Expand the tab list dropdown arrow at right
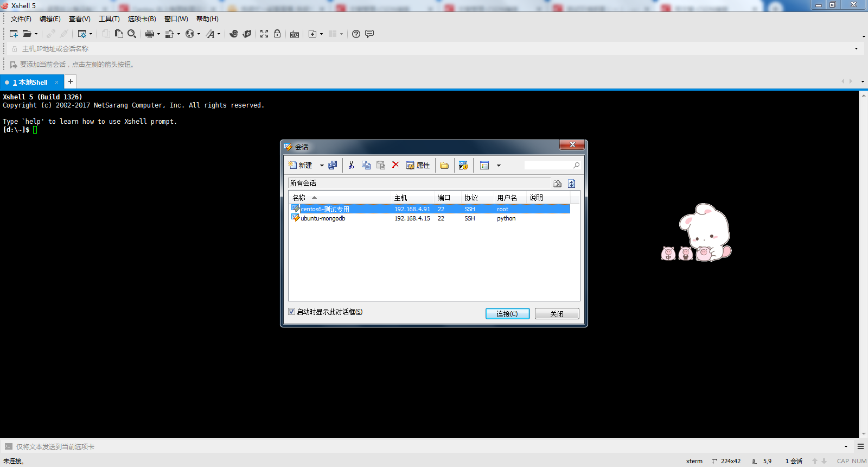Viewport: 868px width, 467px height. tap(863, 81)
